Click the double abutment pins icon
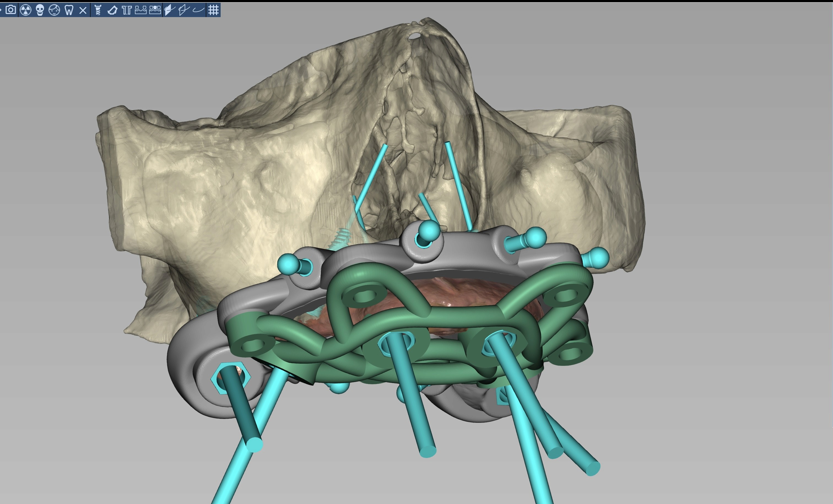This screenshot has width=833, height=504. pyautogui.click(x=126, y=10)
